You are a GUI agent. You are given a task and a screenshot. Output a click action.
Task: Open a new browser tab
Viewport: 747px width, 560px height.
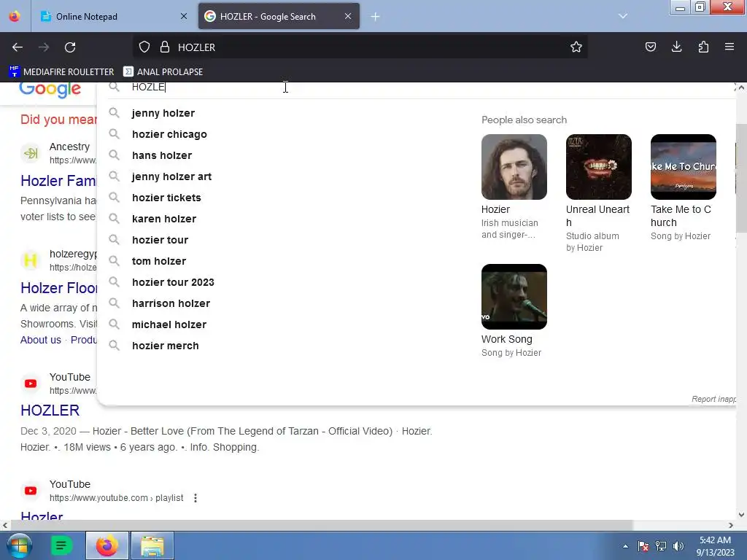[x=376, y=17]
